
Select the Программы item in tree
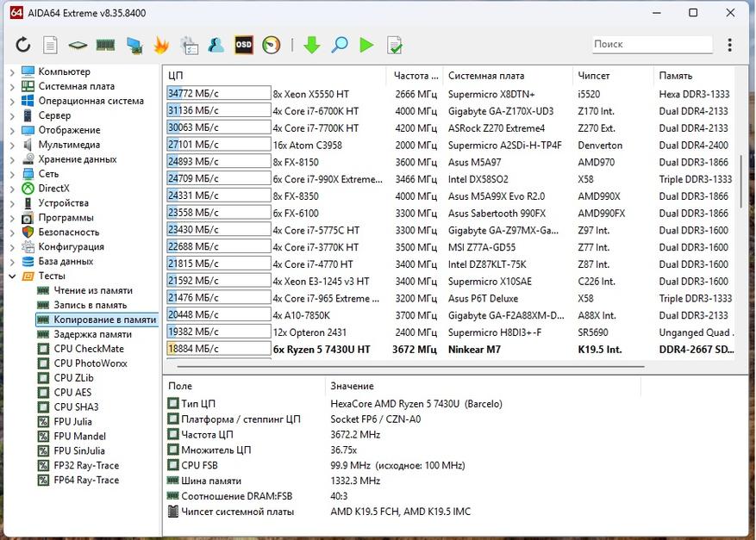coord(66,218)
